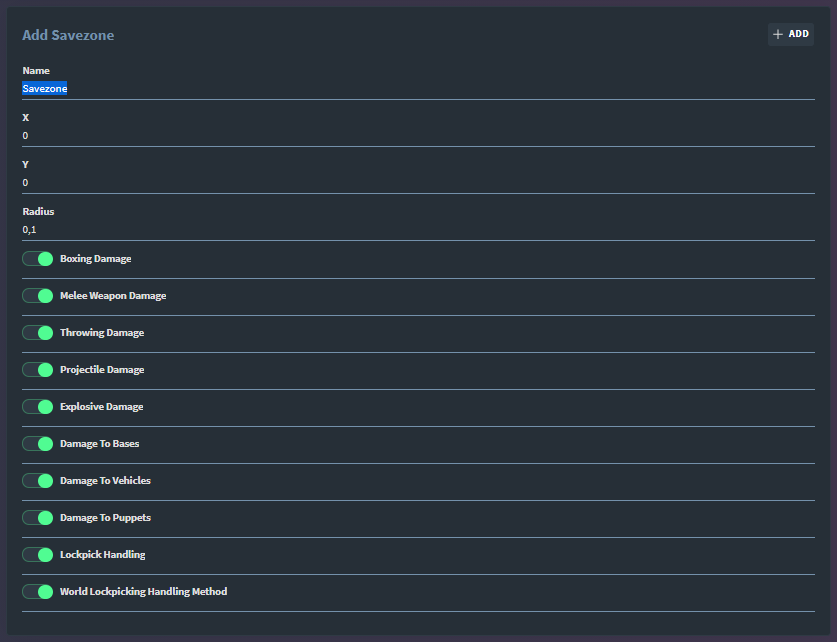Screen dimensions: 837x642
Task: Turn off Damage To Vehicles toggle
Action: (x=38, y=481)
